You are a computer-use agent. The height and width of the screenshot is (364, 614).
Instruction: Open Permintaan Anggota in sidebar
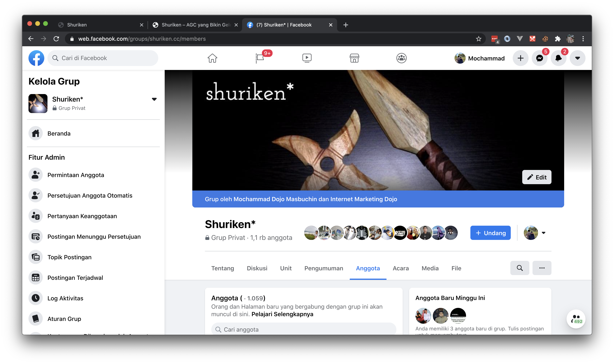pos(76,175)
